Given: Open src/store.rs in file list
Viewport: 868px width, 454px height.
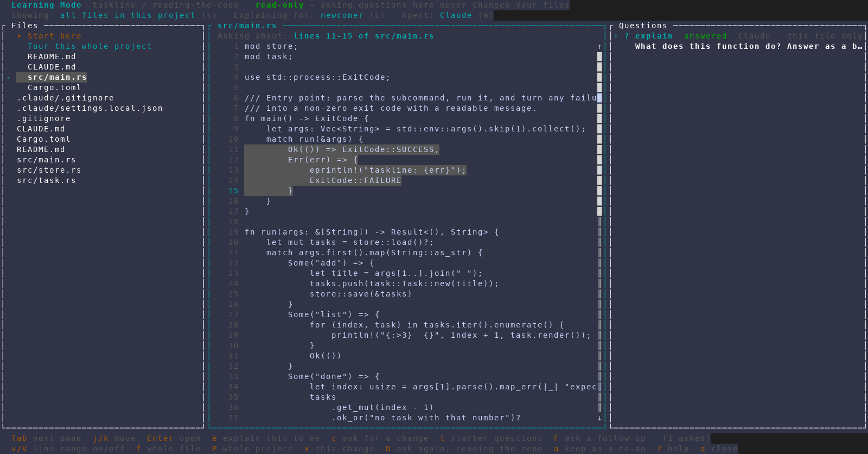Looking at the screenshot, I should point(49,171).
